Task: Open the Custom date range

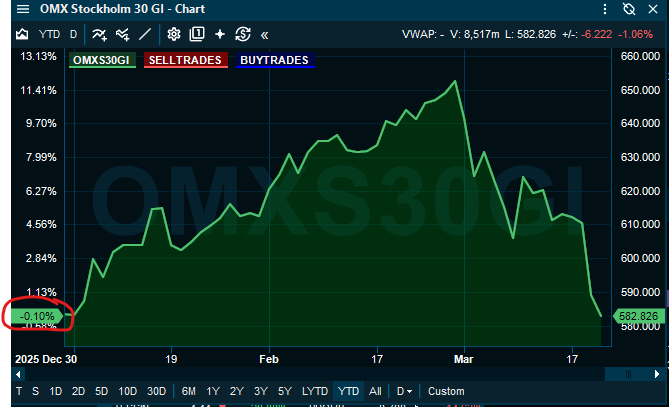Action: pos(446,391)
